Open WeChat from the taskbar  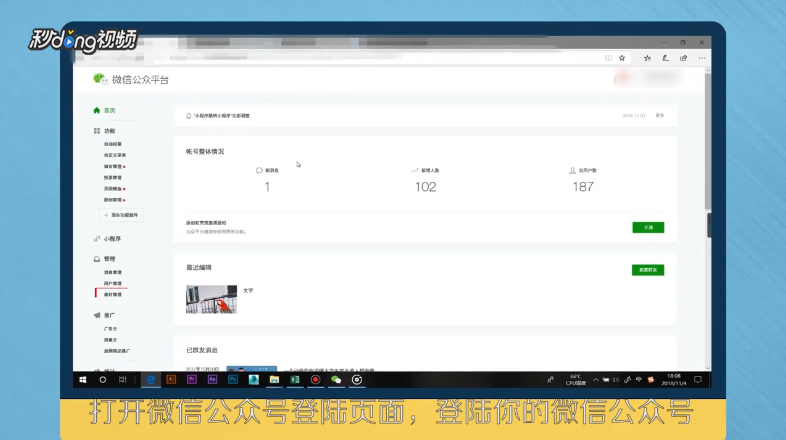pyautogui.click(x=336, y=380)
